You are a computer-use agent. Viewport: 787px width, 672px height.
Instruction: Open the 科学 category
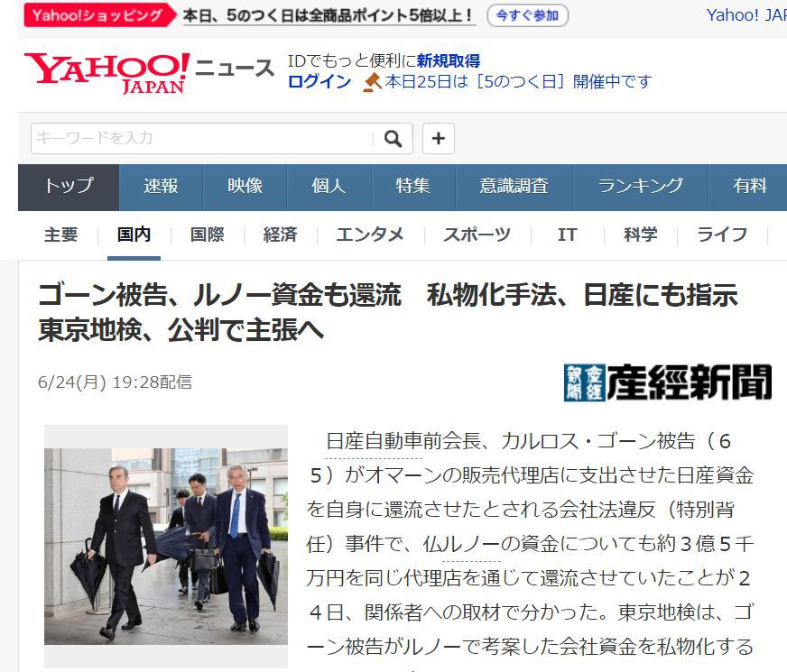click(641, 235)
